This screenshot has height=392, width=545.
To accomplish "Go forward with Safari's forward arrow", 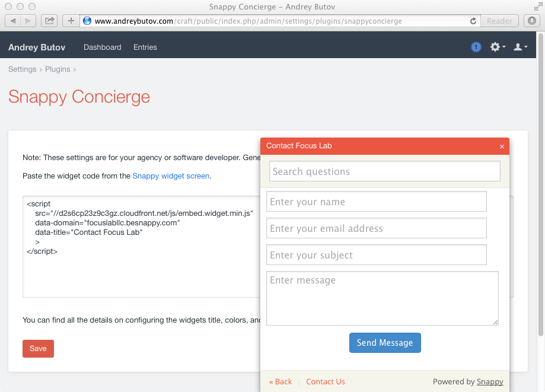I will (x=28, y=21).
